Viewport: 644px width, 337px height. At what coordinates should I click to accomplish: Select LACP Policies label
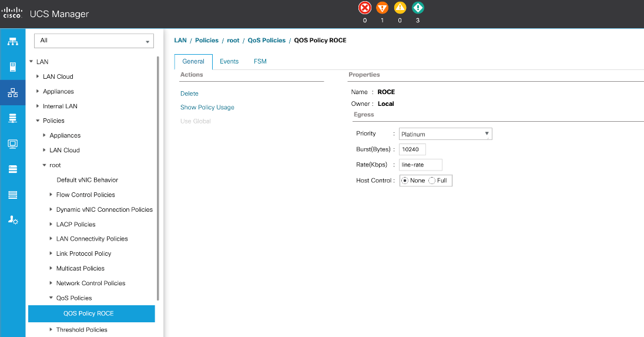pyautogui.click(x=76, y=225)
